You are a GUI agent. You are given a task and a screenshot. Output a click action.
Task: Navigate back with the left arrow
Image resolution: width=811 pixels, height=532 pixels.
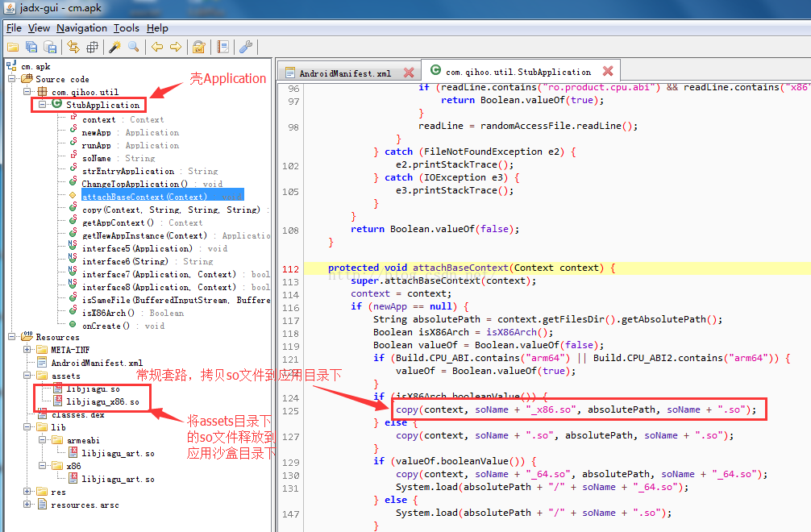click(157, 48)
